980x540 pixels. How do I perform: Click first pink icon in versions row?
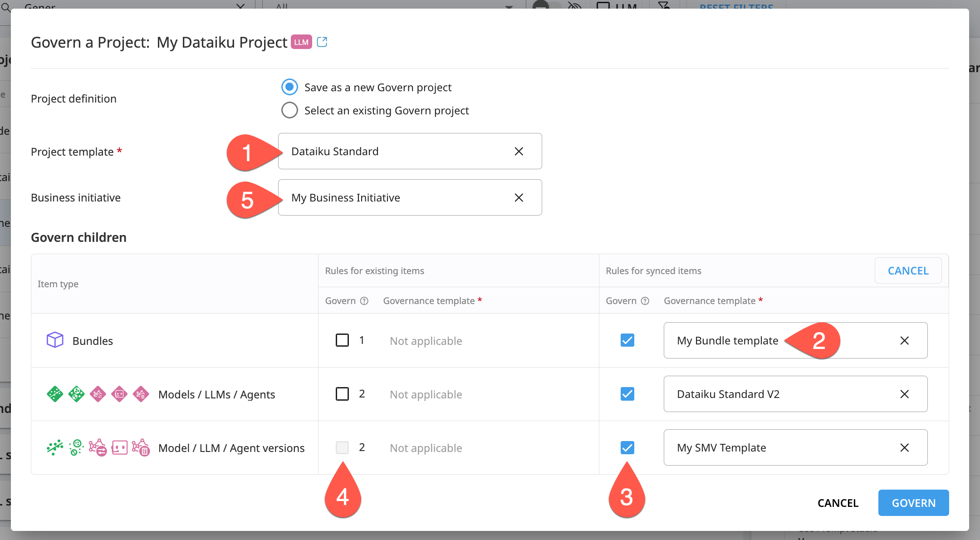(98, 447)
